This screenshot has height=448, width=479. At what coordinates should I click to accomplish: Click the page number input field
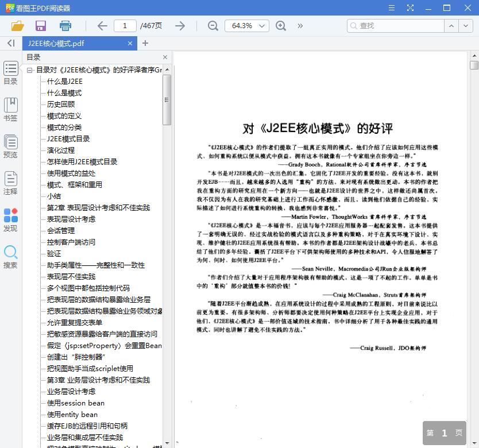125,26
